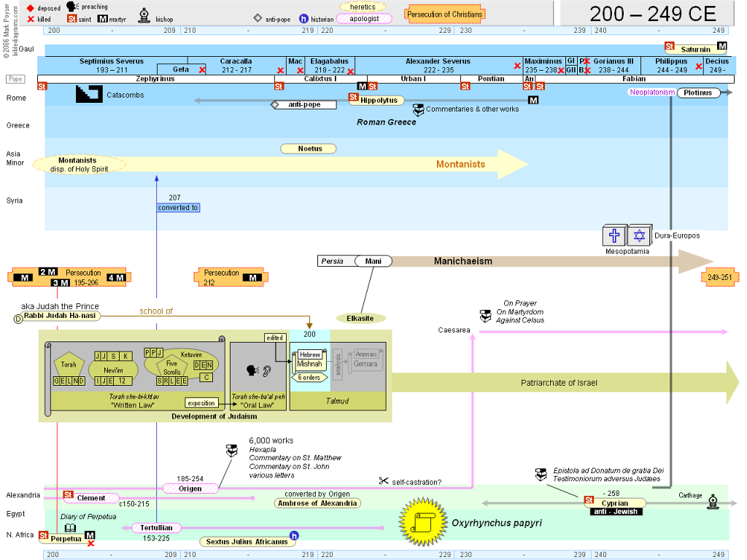Click the Mani label next to Persia

point(373,261)
